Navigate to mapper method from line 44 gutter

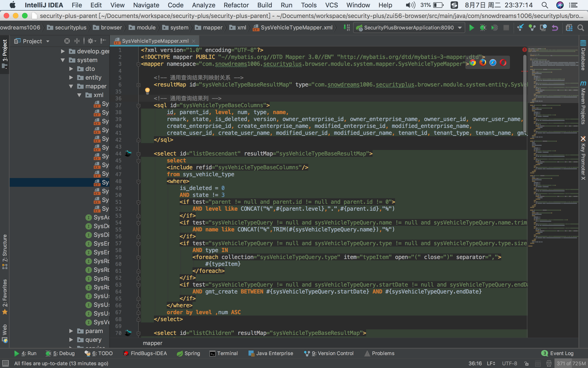128,153
